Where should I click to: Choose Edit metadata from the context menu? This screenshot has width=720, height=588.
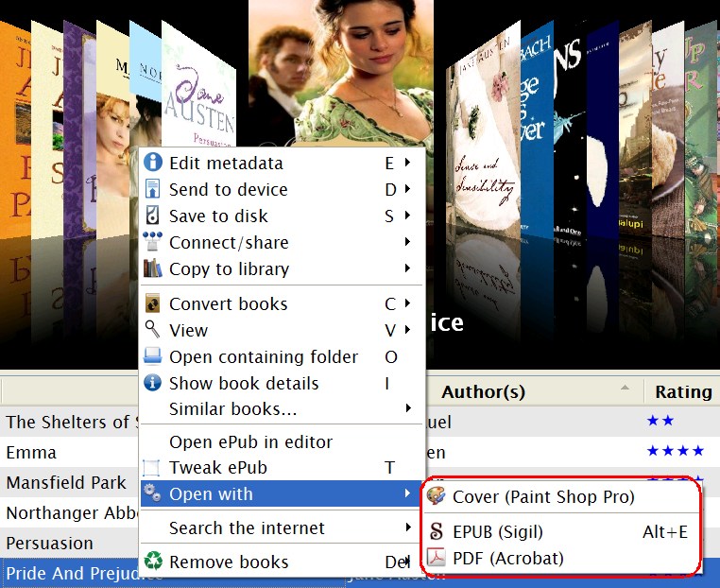point(281,163)
